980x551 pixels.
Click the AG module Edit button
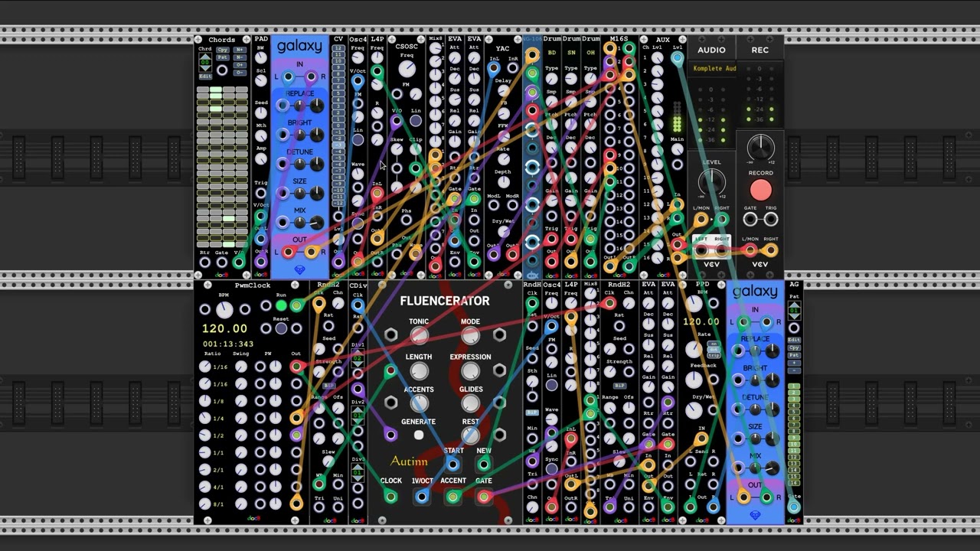[x=794, y=340]
